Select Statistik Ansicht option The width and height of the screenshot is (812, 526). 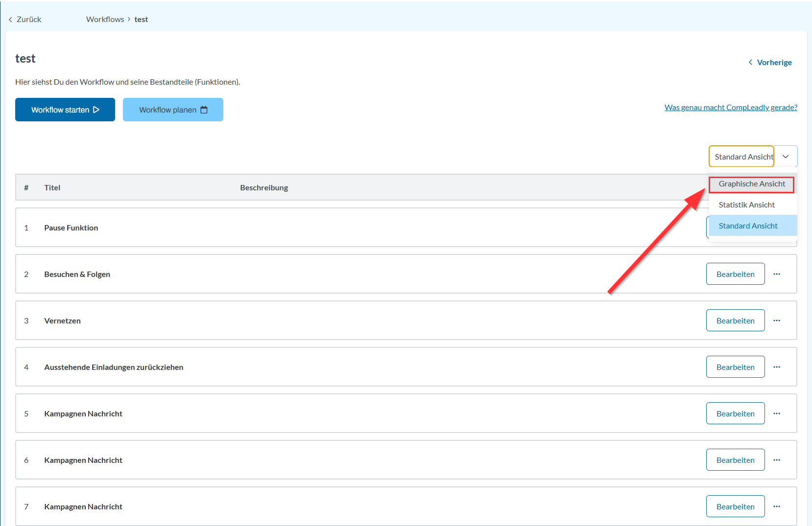pos(747,205)
